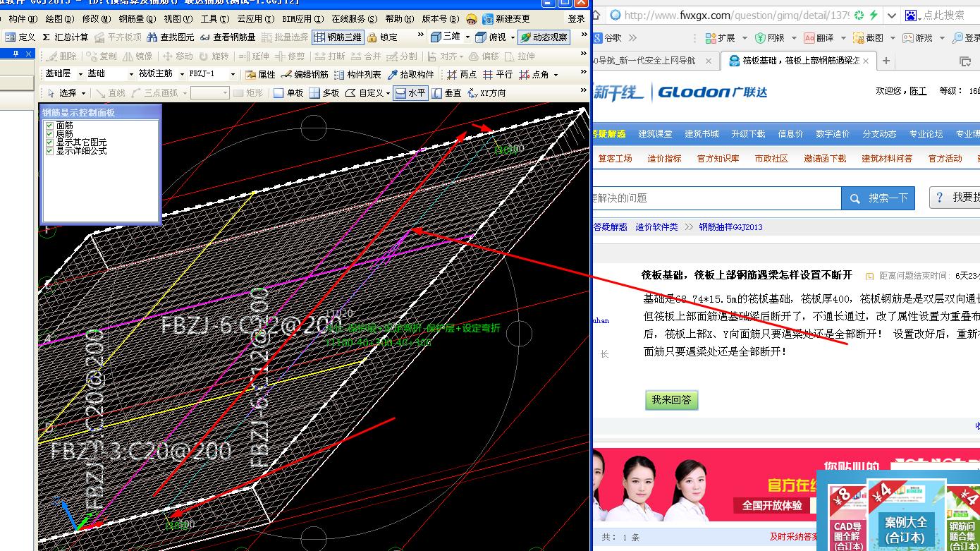This screenshot has width=980, height=551.
Task: Open 属性 (properties) panel
Action: pyautogui.click(x=260, y=74)
